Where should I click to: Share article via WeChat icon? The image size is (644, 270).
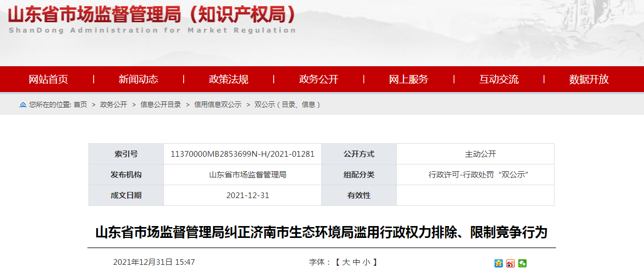point(522,263)
